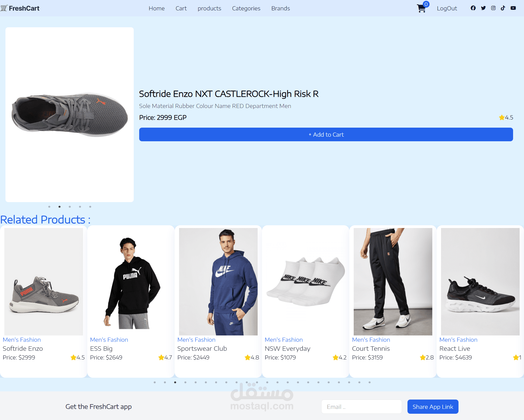Open the React Live shoe product card
This screenshot has height=420, width=524.
(x=480, y=301)
